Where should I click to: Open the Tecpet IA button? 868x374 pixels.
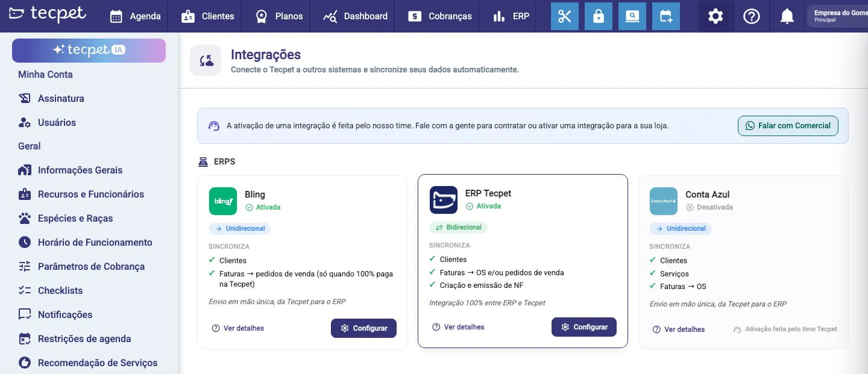[89, 51]
